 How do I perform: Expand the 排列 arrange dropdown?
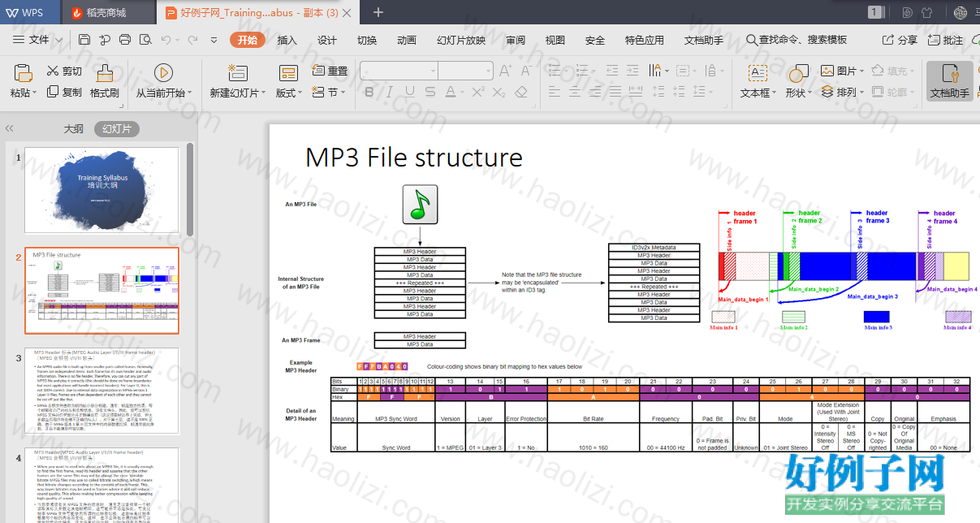point(861,93)
